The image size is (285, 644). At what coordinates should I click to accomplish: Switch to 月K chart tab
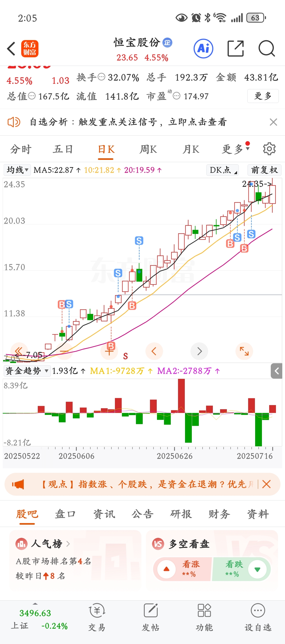click(x=191, y=149)
